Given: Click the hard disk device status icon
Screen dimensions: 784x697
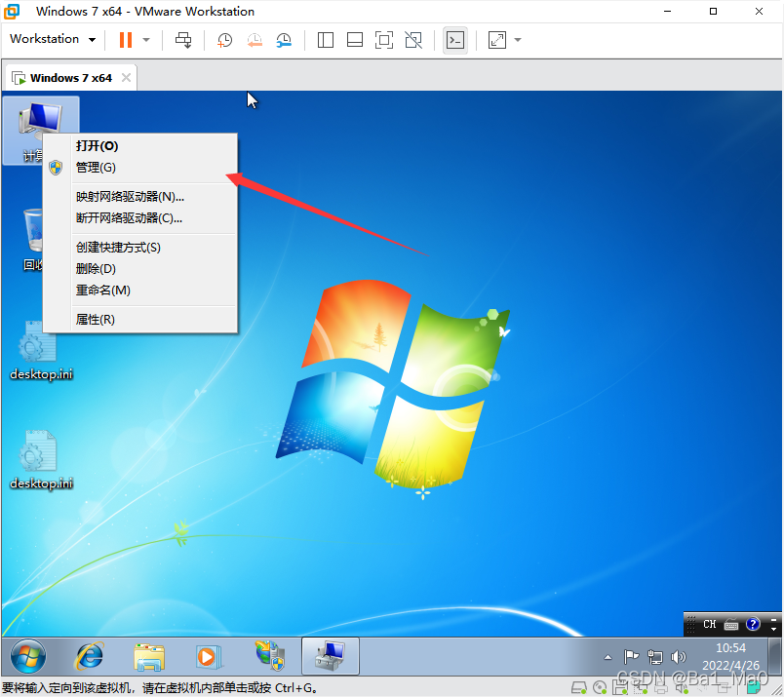Looking at the screenshot, I should pos(579,688).
